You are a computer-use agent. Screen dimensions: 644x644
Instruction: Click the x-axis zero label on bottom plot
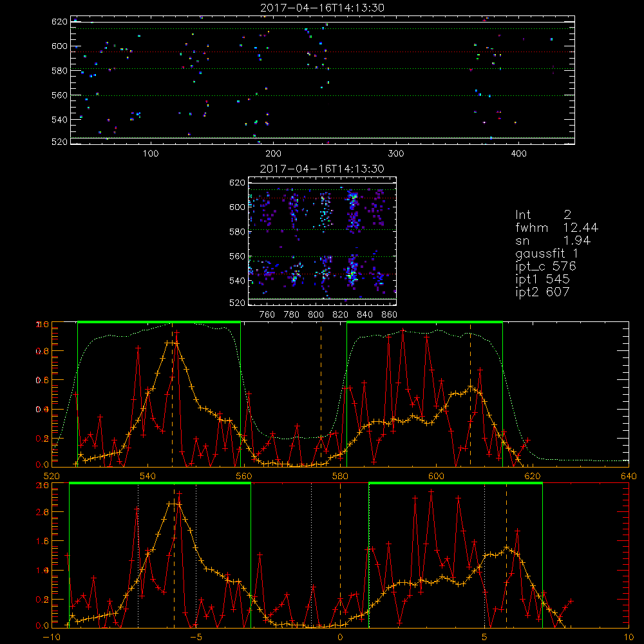point(340,637)
